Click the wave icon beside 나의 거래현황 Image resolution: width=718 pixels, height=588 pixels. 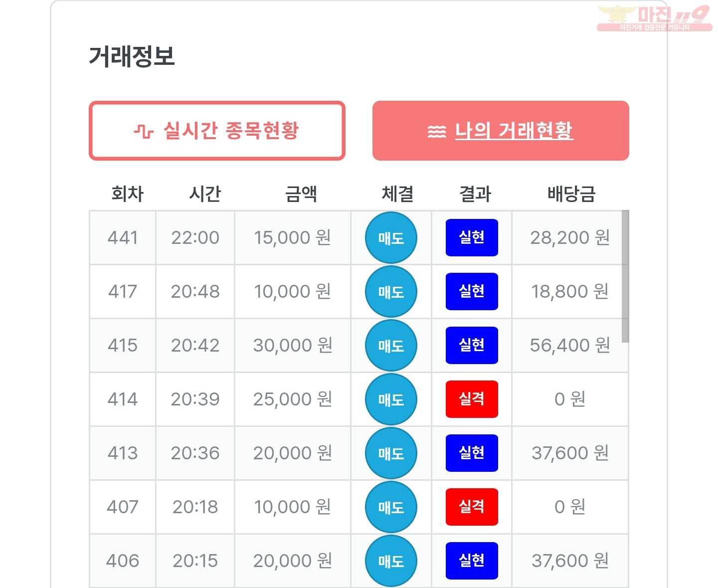coord(436,132)
